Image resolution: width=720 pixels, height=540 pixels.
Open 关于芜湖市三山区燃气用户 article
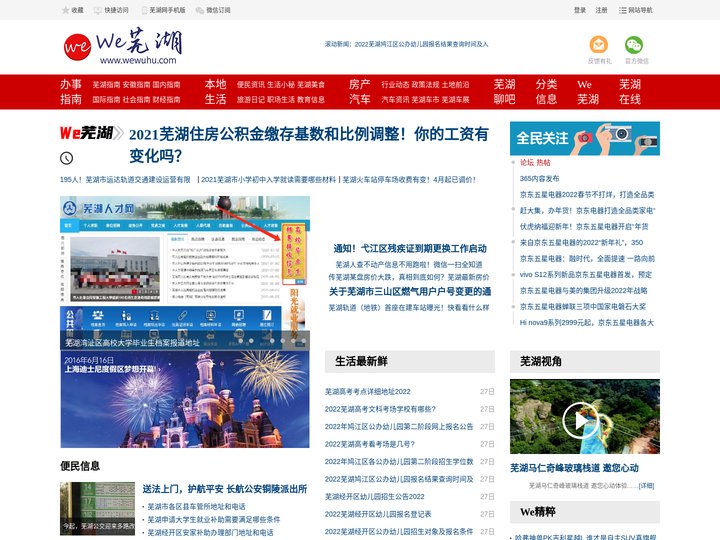tap(410, 292)
